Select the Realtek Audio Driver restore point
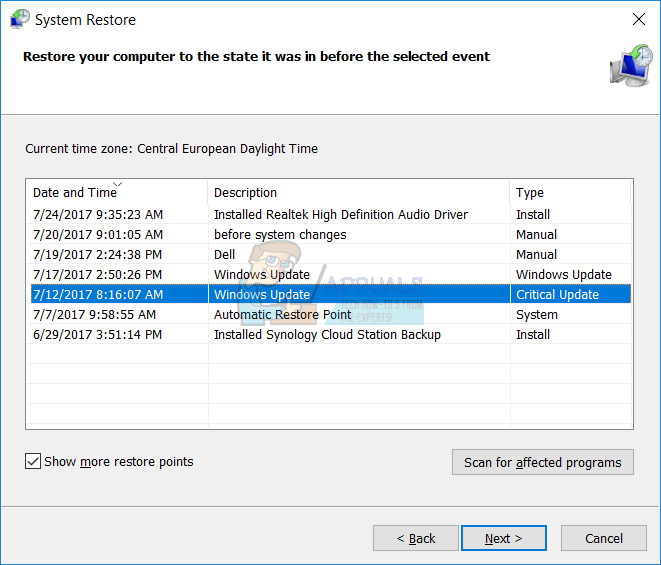Viewport: 661px width, 565px height. coord(340,214)
